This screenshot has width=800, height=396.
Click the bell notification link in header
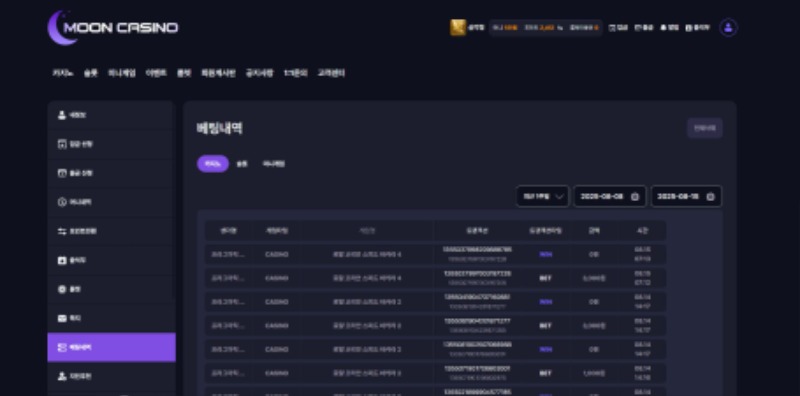669,28
